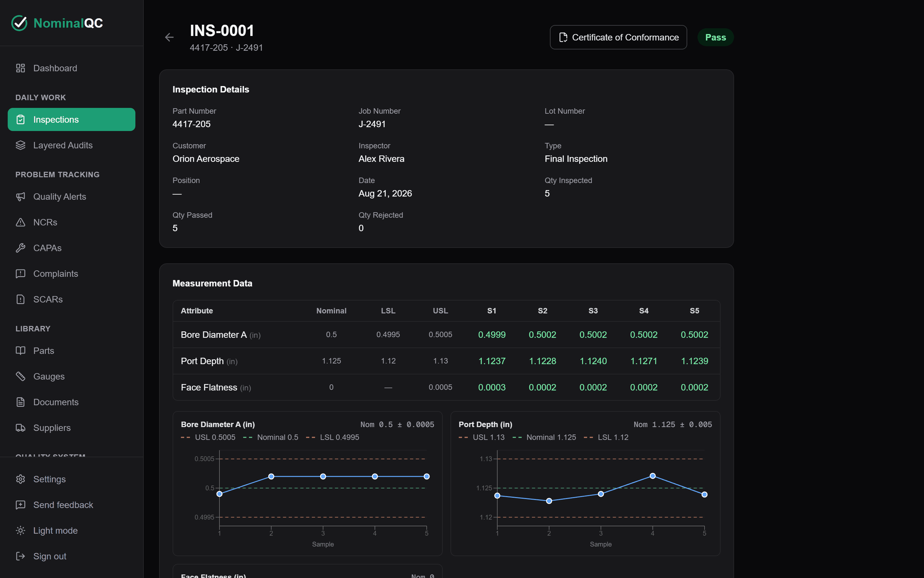
Task: Click the certificate file icon in the button
Action: point(563,38)
